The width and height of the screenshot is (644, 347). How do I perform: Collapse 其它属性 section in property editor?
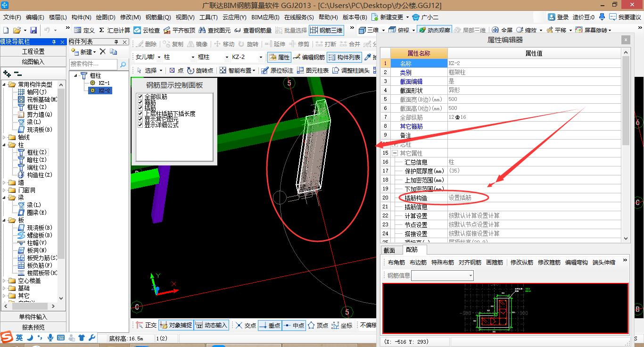tap(395, 153)
